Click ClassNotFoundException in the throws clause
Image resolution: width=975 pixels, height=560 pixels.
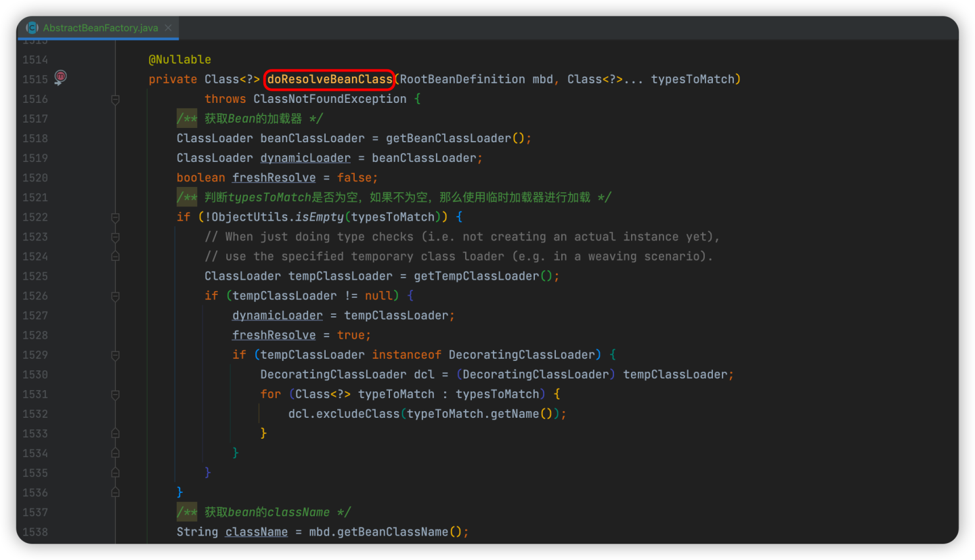coord(330,99)
